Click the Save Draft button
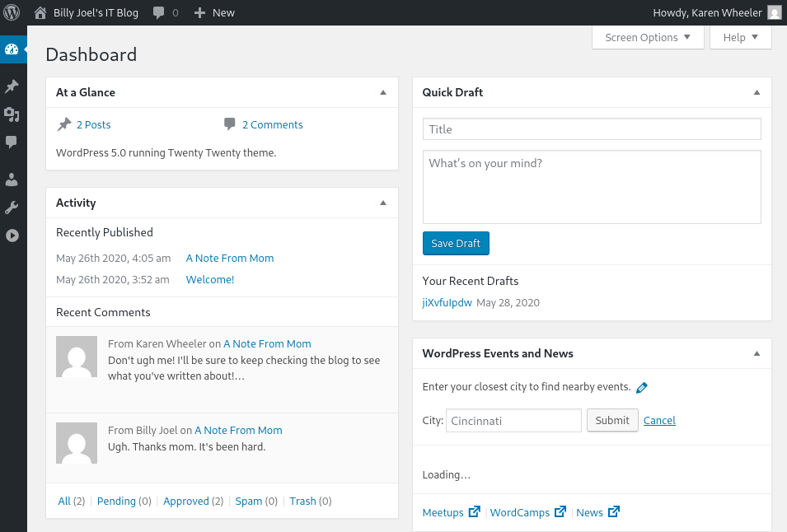The width and height of the screenshot is (787, 532). 456,243
